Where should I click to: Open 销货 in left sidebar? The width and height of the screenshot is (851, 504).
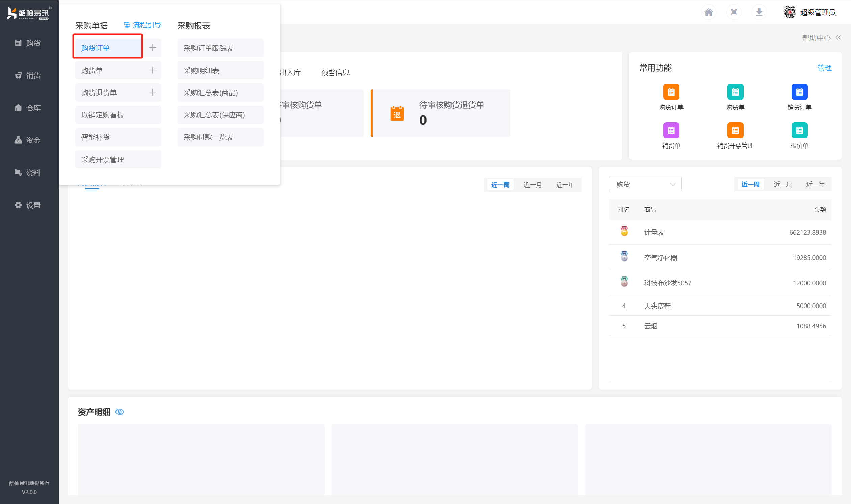click(x=29, y=75)
